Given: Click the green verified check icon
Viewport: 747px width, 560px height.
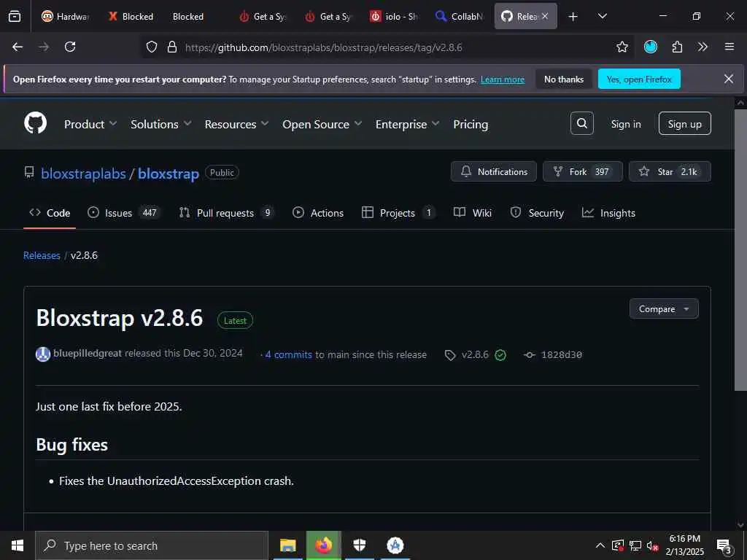Looking at the screenshot, I should point(500,355).
